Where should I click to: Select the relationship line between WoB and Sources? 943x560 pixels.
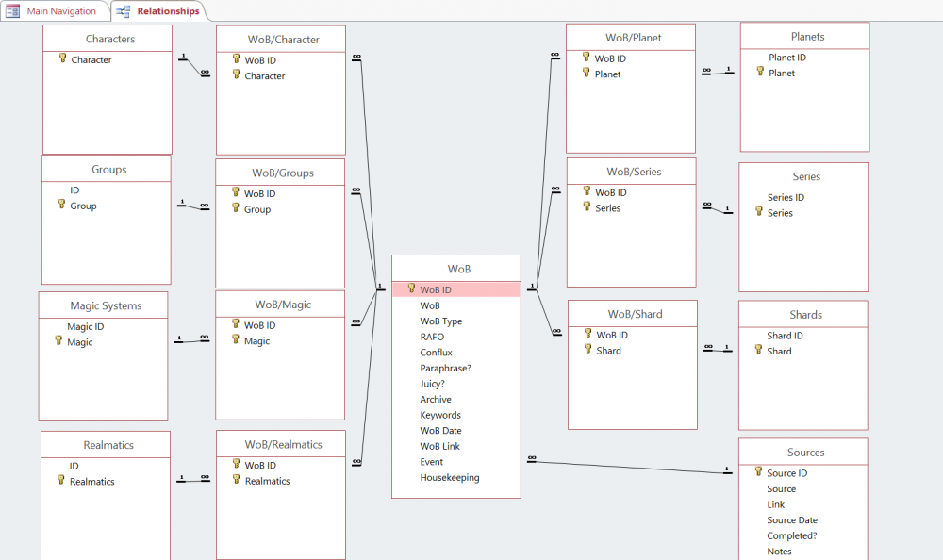tap(630, 466)
